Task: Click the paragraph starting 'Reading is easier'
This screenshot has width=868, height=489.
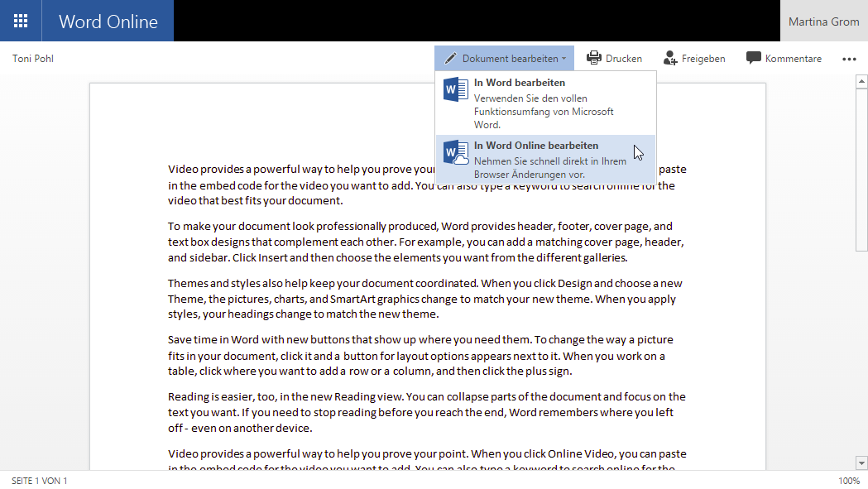Action: (427, 413)
